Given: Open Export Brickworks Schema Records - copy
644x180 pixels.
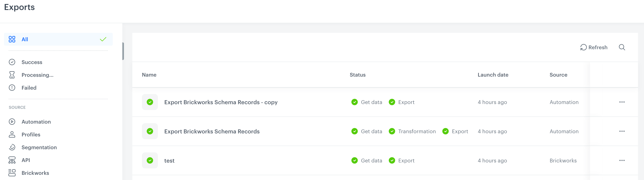Looking at the screenshot, I should click(221, 102).
